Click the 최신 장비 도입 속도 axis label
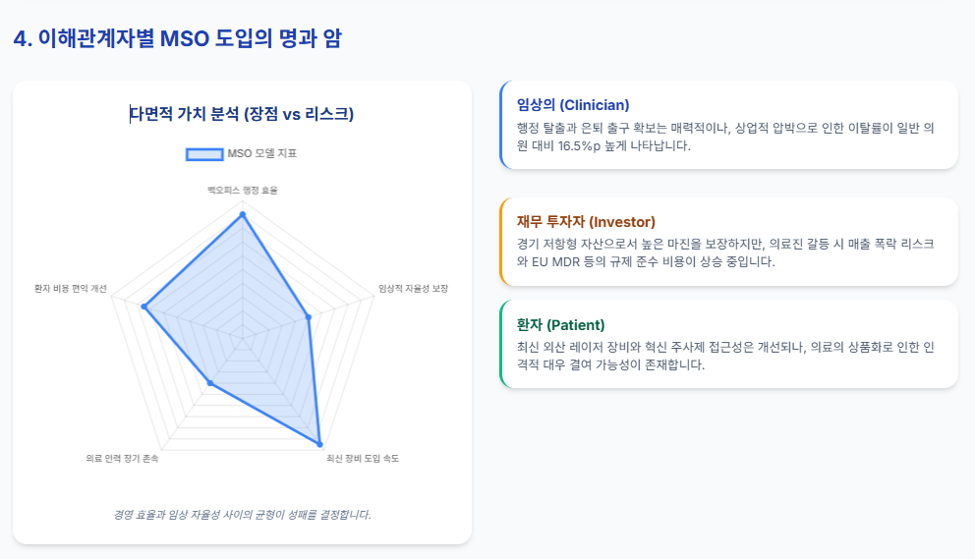Viewport: 975px width, 559px height. click(x=363, y=458)
